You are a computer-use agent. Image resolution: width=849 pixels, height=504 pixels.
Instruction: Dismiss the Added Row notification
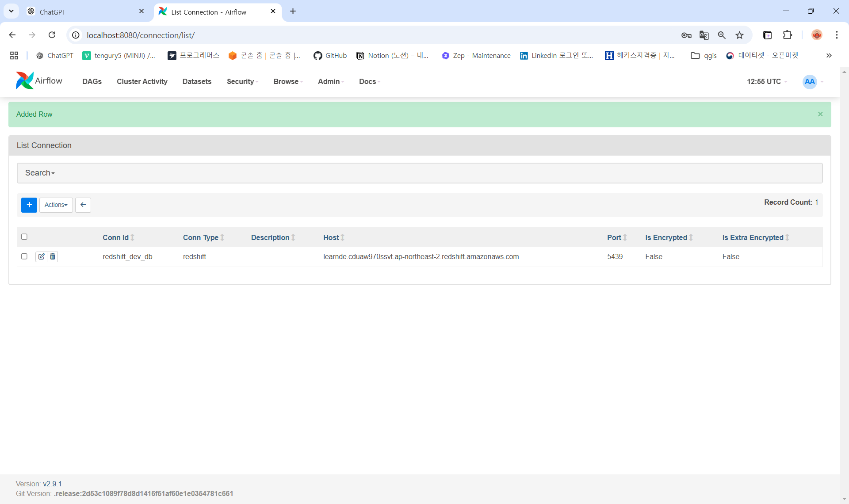(820, 114)
